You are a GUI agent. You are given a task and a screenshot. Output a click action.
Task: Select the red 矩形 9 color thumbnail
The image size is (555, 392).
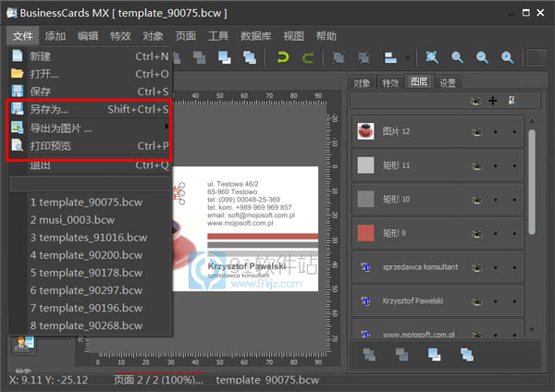pos(365,232)
